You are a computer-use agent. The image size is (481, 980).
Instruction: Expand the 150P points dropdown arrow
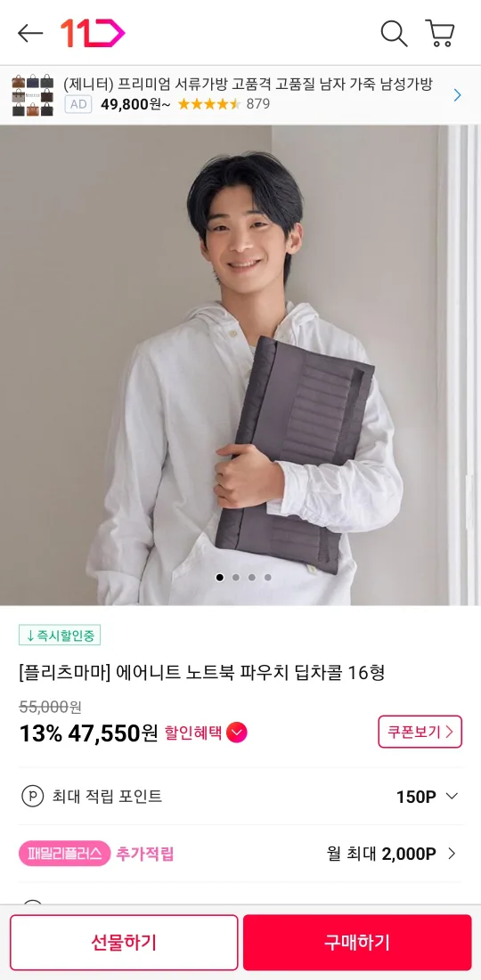coord(452,797)
